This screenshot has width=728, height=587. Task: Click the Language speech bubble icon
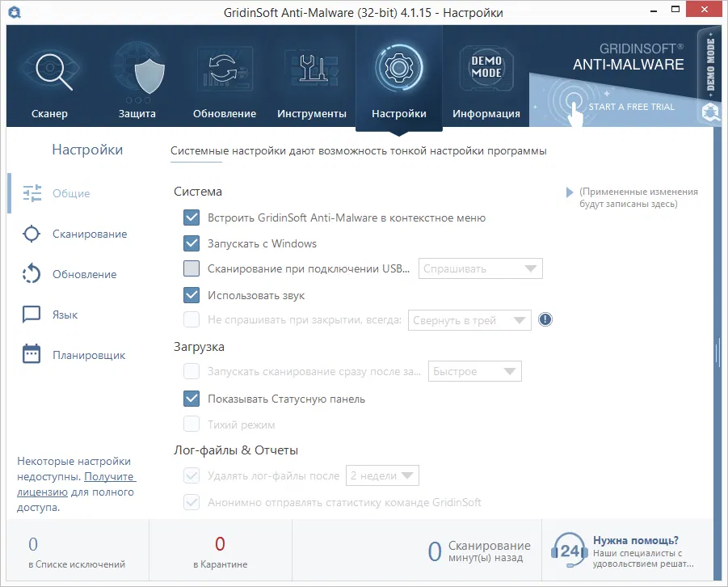pos(32,315)
